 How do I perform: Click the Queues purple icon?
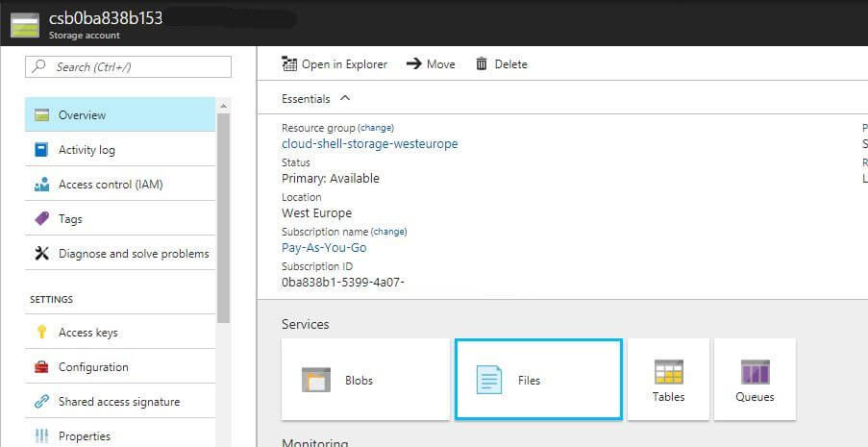point(756,372)
